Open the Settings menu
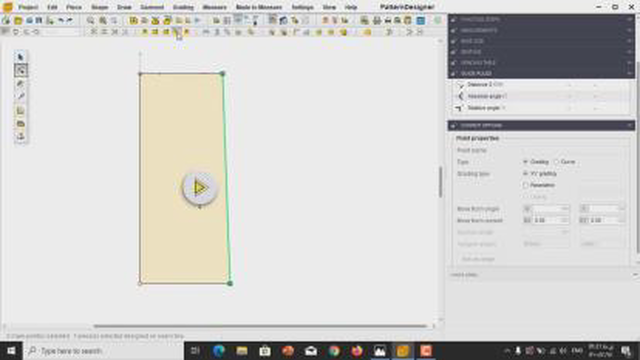Screen dimensions: 640x360 (302, 7)
